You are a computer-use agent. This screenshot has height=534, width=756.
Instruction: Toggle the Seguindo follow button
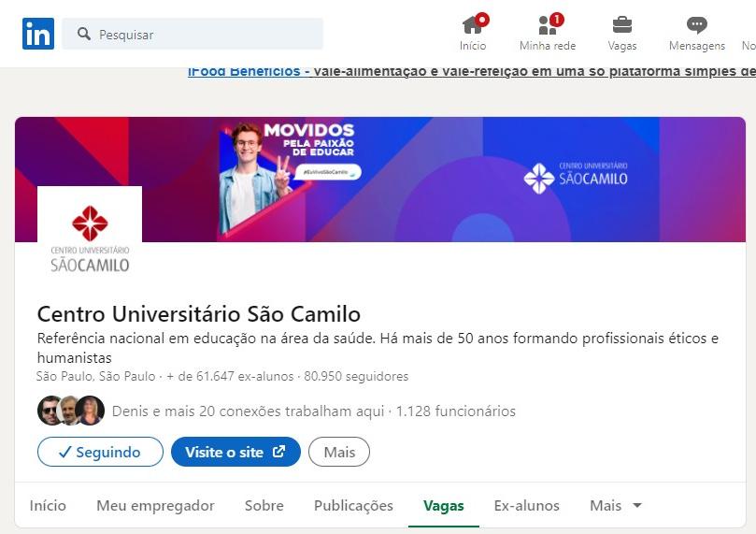[x=100, y=452]
